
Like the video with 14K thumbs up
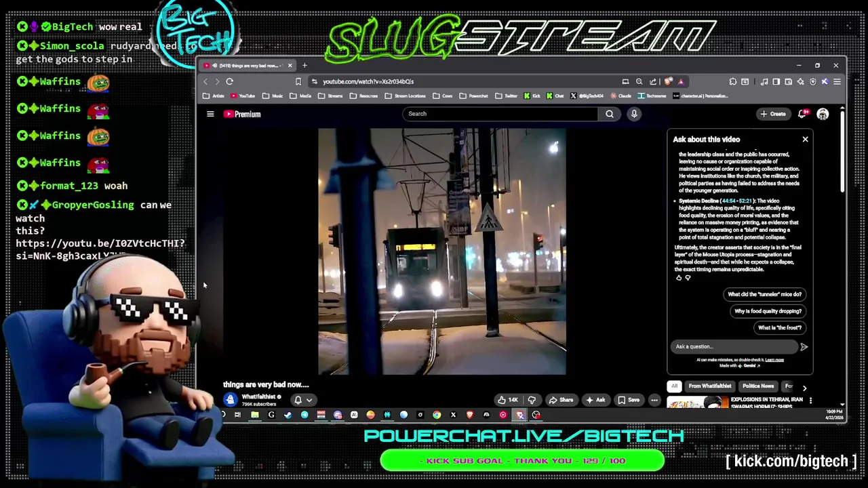pyautogui.click(x=507, y=400)
